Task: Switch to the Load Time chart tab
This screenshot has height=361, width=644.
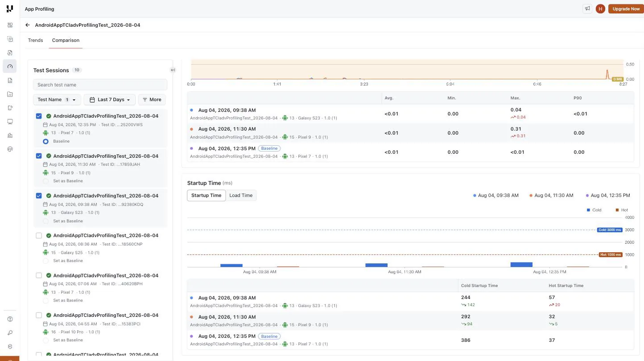Action: pyautogui.click(x=241, y=195)
